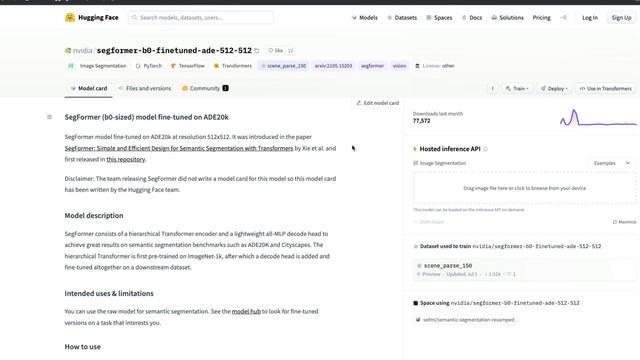Expand the Examples dropdown

[612, 163]
